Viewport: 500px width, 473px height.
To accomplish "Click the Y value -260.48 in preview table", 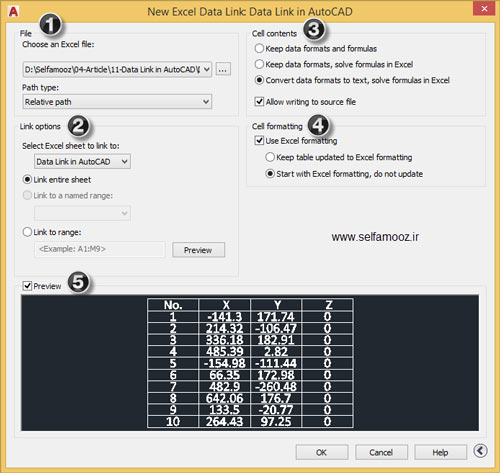I will pyautogui.click(x=276, y=387).
